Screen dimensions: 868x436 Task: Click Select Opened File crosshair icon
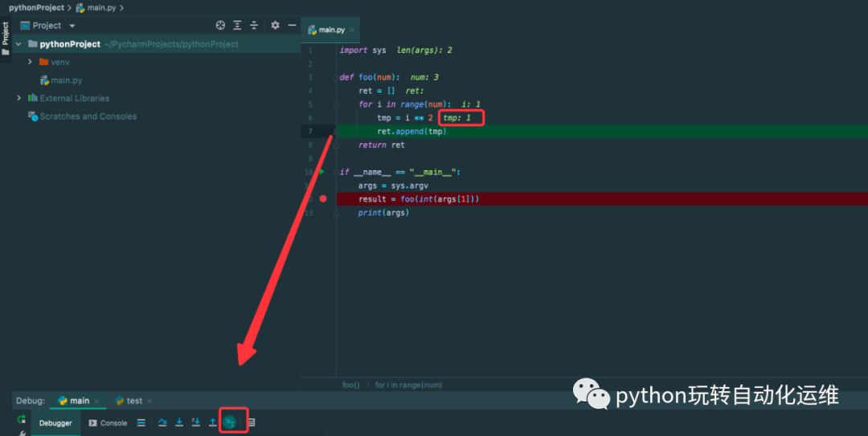(x=220, y=26)
